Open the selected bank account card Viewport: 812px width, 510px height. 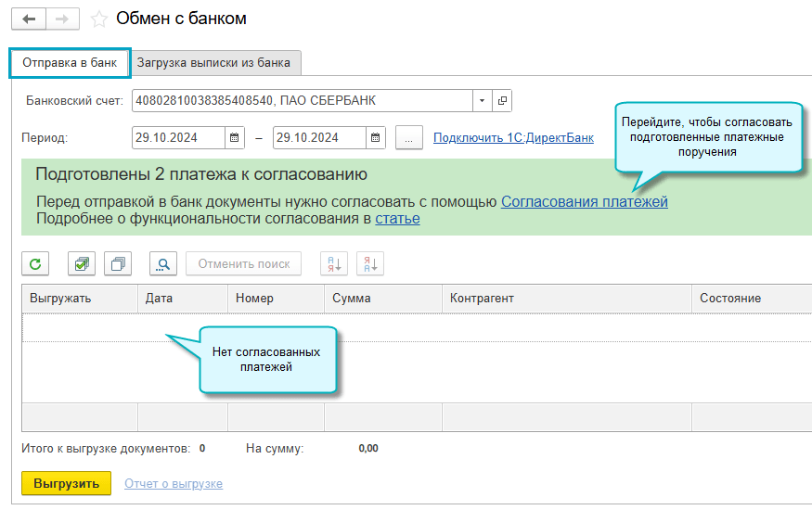click(502, 100)
